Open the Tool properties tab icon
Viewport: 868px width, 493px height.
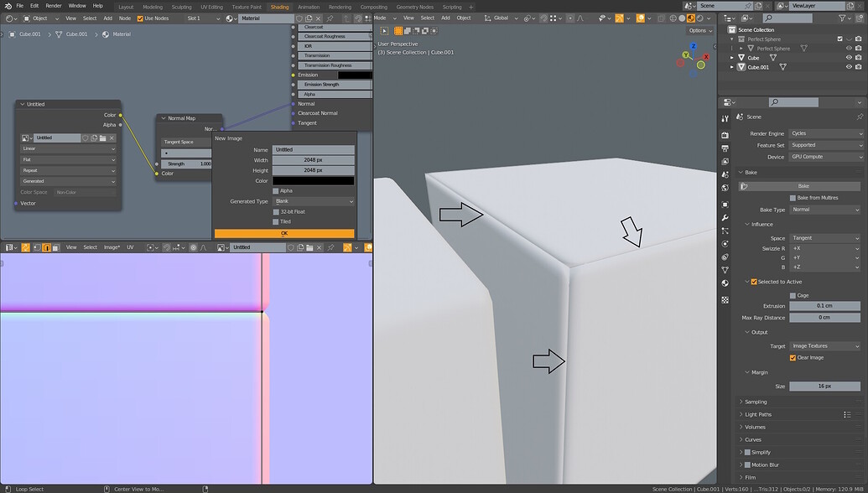(x=725, y=118)
